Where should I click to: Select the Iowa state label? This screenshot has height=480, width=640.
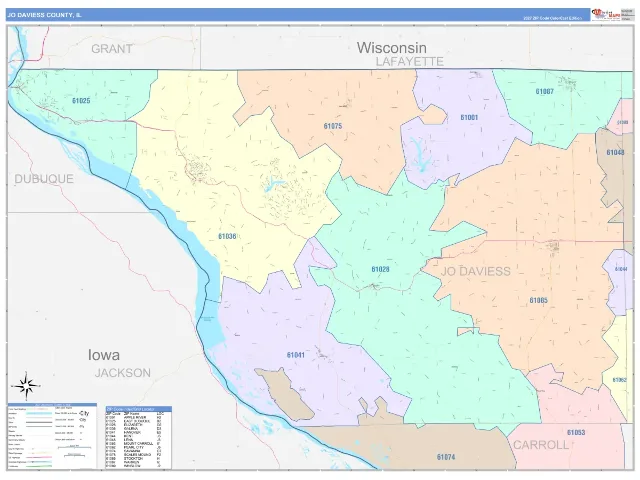[104, 355]
